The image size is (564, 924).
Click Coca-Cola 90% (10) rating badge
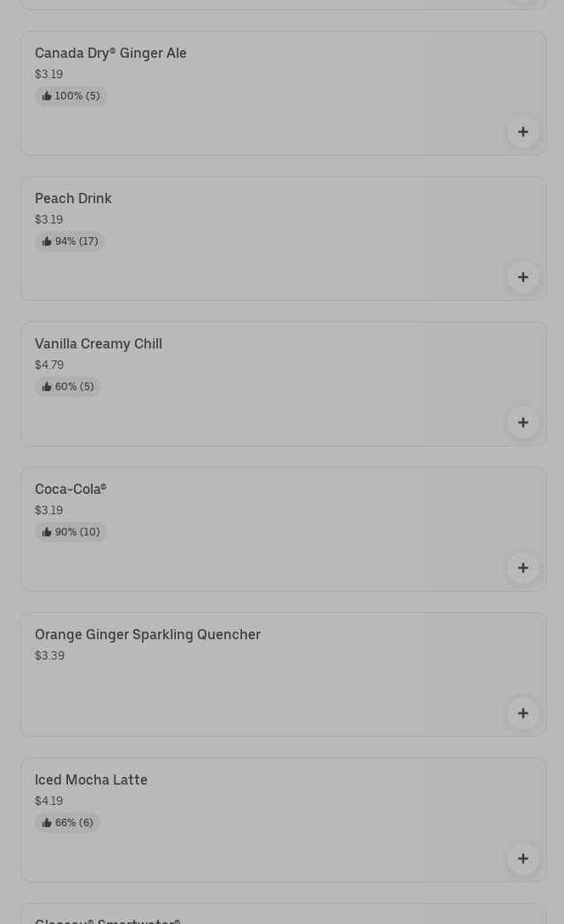coord(70,532)
